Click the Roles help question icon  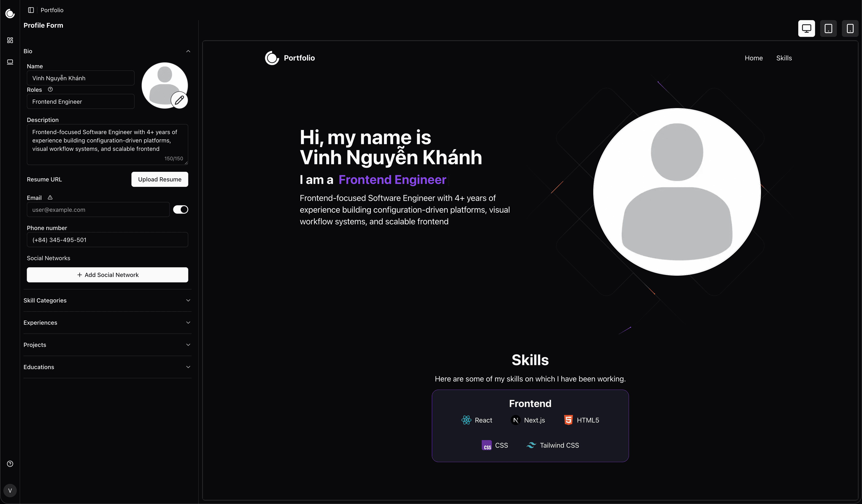[x=50, y=89]
